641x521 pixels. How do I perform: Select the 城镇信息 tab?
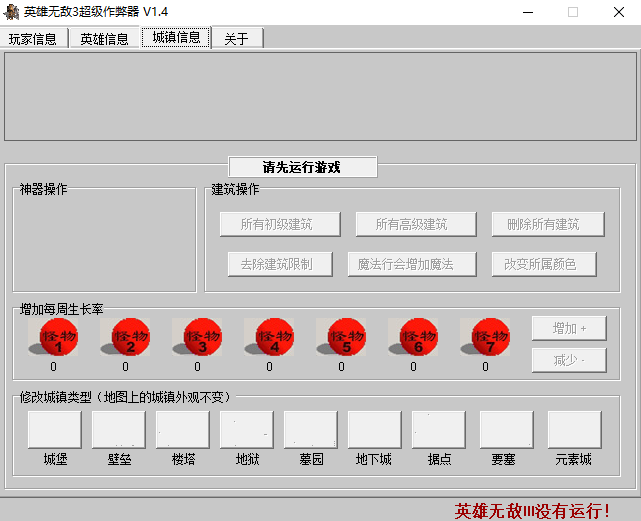[176, 37]
